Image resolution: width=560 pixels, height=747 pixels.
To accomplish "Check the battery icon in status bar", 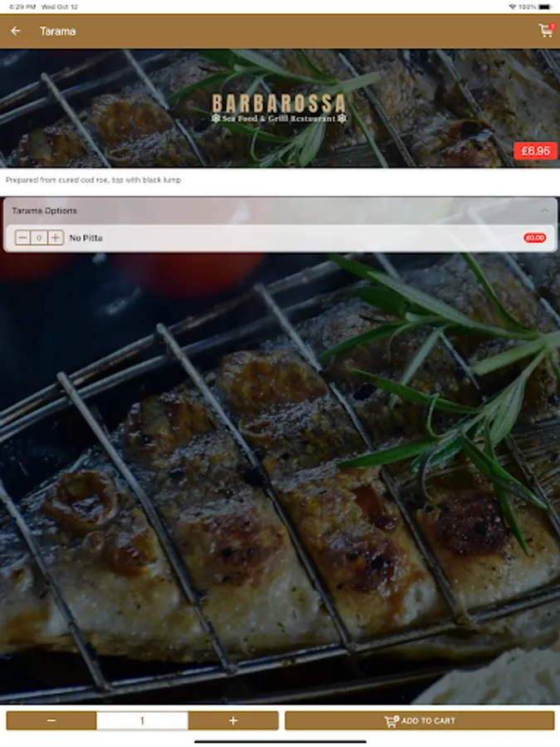I will [544, 7].
